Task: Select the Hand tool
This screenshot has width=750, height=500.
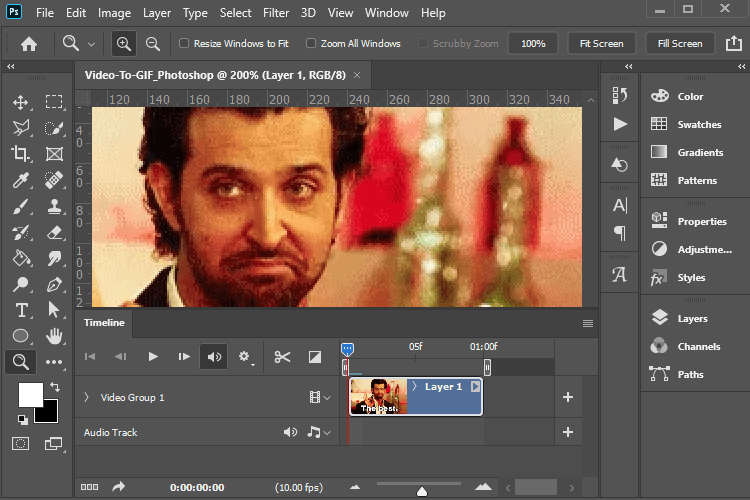Action: click(x=54, y=336)
